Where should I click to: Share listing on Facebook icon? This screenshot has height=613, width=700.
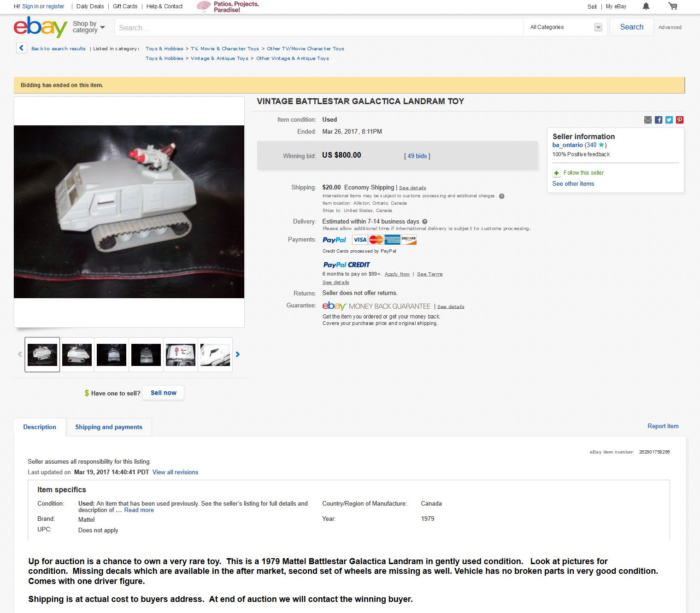[x=659, y=120]
